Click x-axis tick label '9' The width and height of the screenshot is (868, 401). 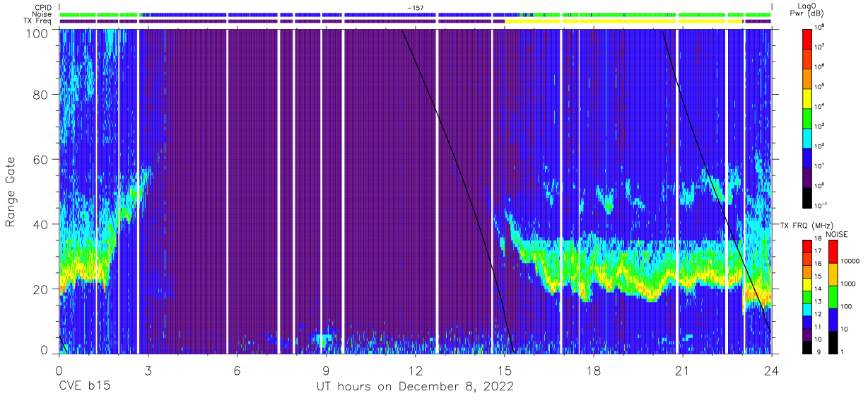[x=326, y=371]
